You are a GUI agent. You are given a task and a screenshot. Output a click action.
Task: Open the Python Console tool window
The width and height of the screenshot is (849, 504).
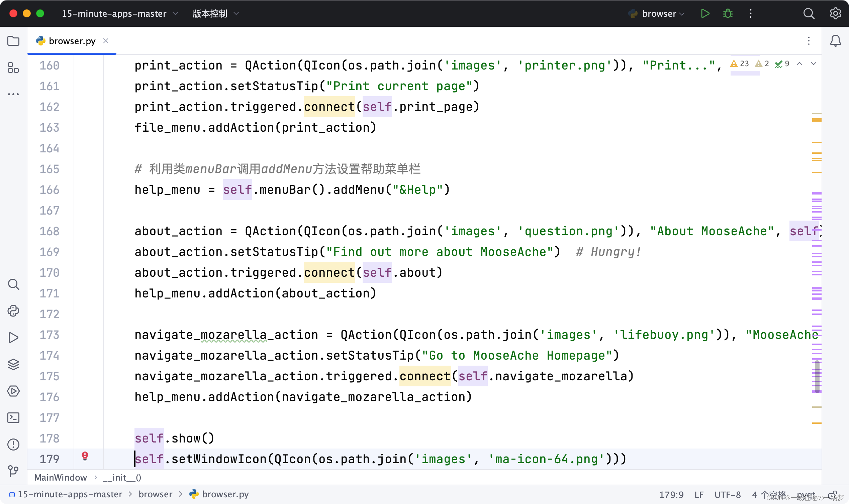click(13, 311)
